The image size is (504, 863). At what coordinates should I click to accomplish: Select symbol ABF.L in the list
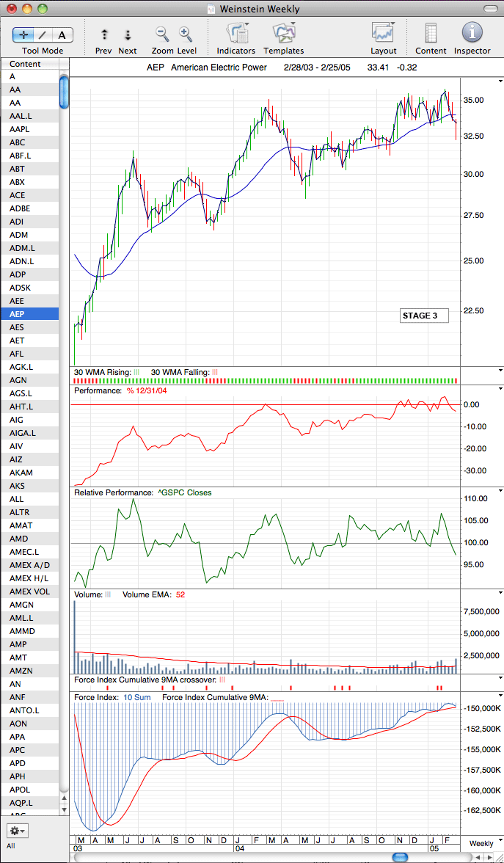pos(29,156)
